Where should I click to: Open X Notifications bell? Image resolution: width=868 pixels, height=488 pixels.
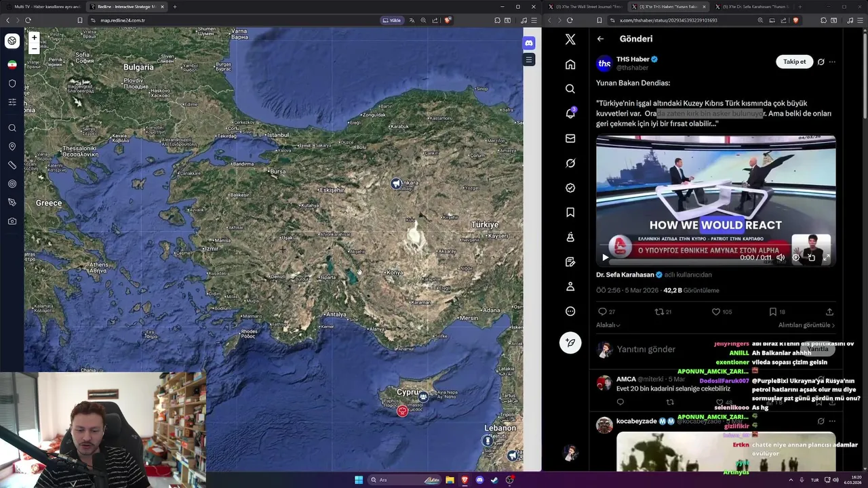click(570, 113)
